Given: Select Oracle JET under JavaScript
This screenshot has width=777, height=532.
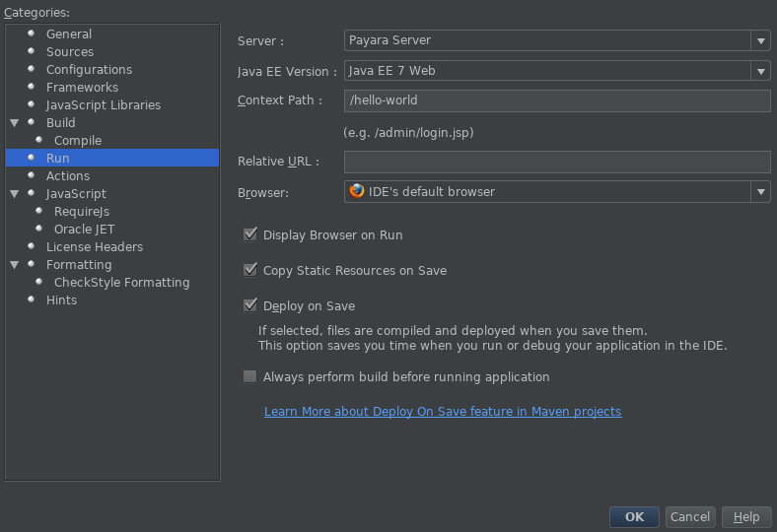Looking at the screenshot, I should (84, 230).
